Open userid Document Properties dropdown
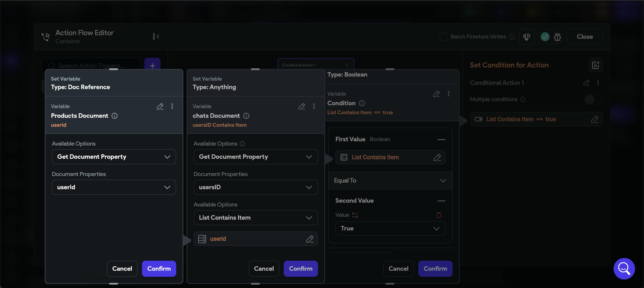 coord(114,187)
